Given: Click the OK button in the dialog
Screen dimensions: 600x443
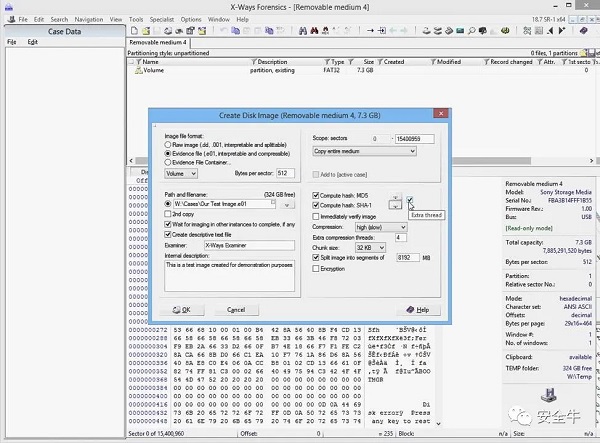Looking at the screenshot, I should click(x=182, y=310).
